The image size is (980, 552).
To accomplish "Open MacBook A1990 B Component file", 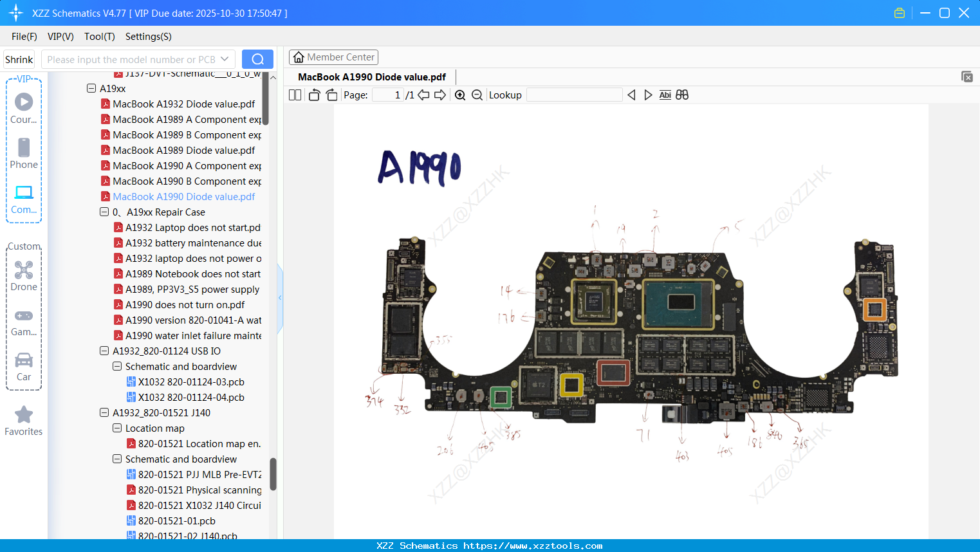I will click(181, 181).
